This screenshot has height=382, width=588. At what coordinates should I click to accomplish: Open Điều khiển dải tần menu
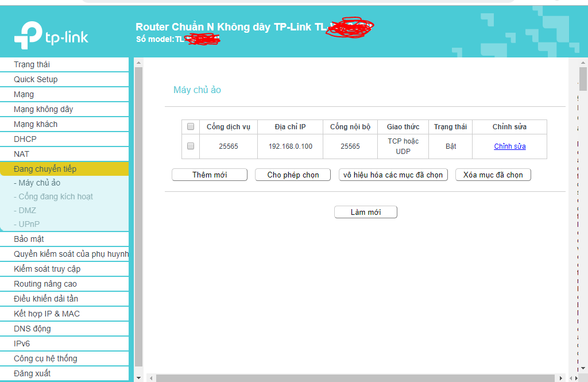click(x=64, y=299)
